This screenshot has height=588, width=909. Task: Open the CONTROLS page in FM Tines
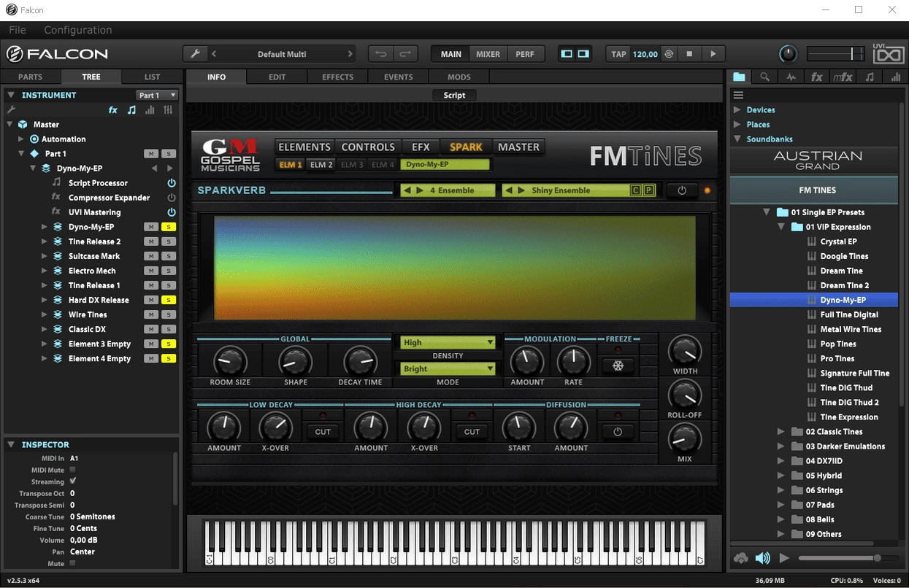[368, 147]
